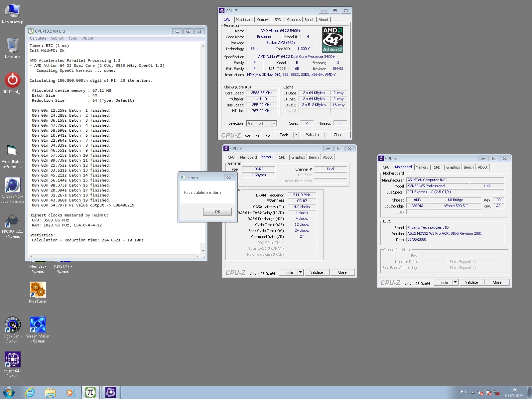This screenshot has height=399, width=532.
Task: Click Action Center flag tray icon
Action: (x=488, y=393)
